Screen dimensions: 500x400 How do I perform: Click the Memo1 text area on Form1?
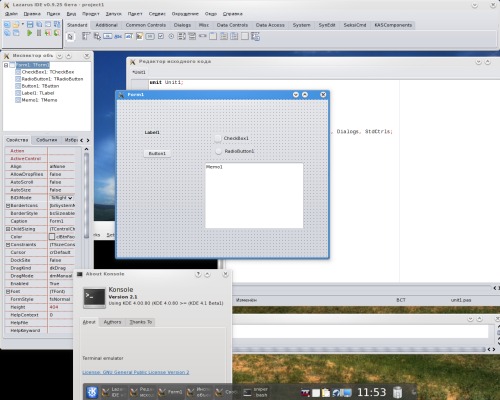254,196
